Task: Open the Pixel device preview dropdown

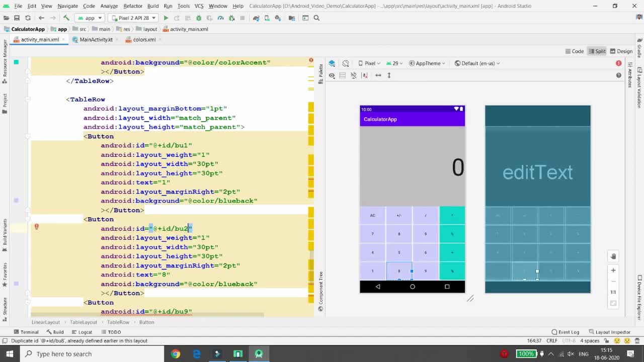Action: coord(369,63)
